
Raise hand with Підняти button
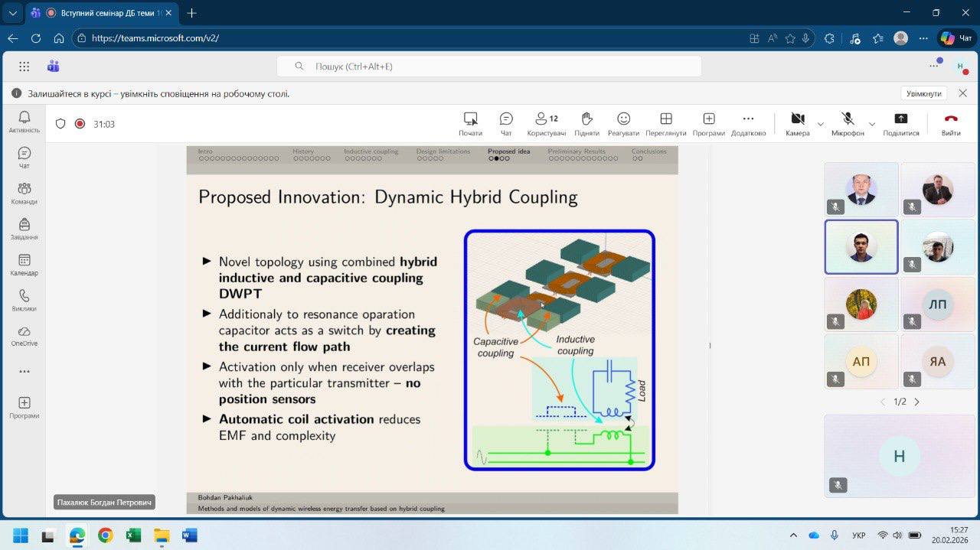586,123
